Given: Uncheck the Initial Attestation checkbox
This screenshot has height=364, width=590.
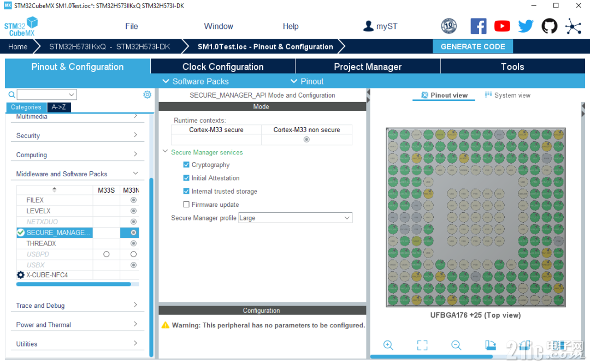Looking at the screenshot, I should click(x=186, y=178).
